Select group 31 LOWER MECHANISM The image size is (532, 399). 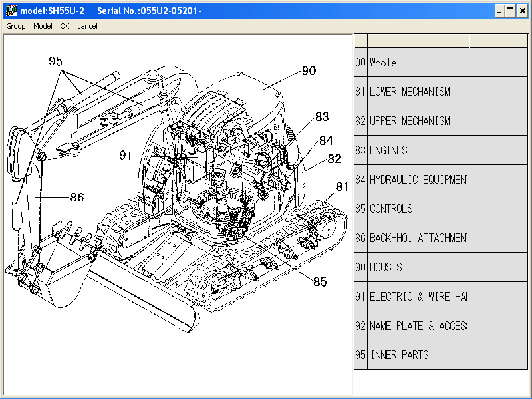click(x=412, y=91)
